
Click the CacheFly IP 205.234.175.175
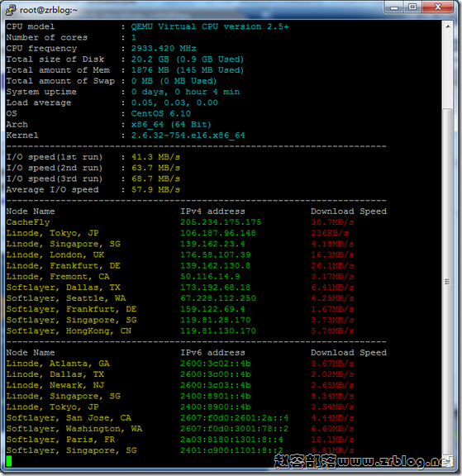tap(221, 222)
